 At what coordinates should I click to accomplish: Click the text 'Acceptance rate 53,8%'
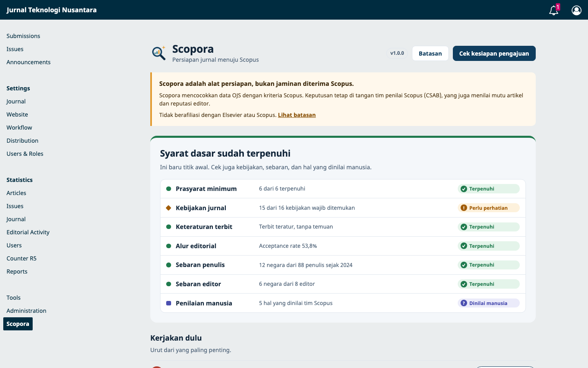(288, 246)
